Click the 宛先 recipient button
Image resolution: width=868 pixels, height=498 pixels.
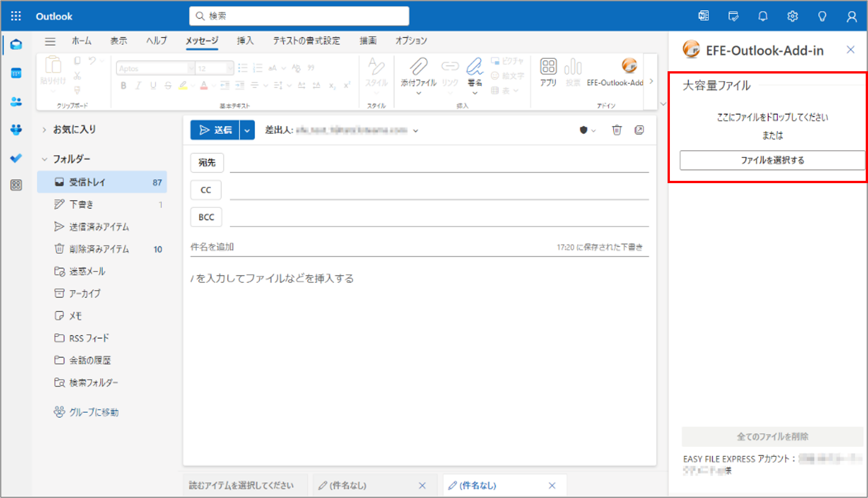pyautogui.click(x=207, y=162)
